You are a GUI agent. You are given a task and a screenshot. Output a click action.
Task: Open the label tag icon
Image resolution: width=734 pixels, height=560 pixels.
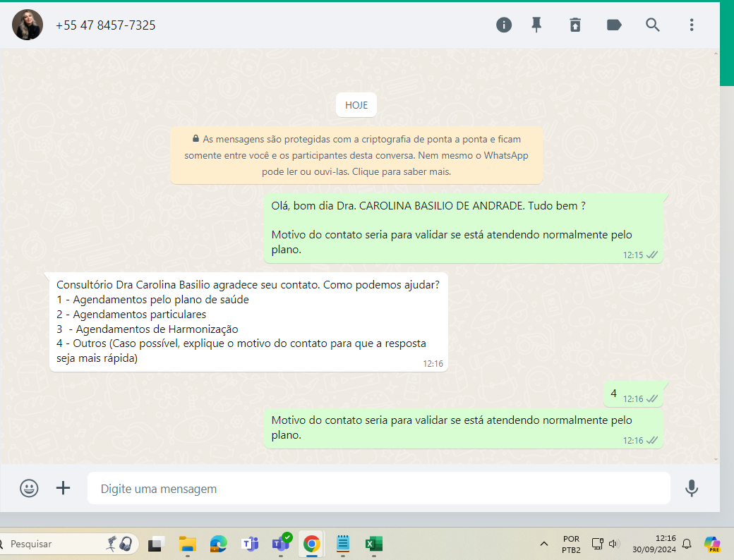[x=614, y=25]
